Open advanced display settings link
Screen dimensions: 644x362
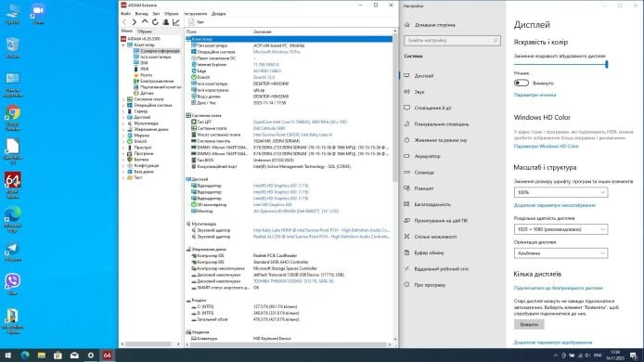pos(553,343)
